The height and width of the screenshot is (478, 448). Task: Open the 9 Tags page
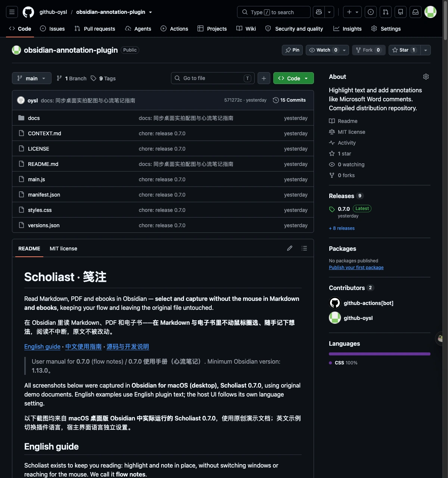tap(103, 78)
